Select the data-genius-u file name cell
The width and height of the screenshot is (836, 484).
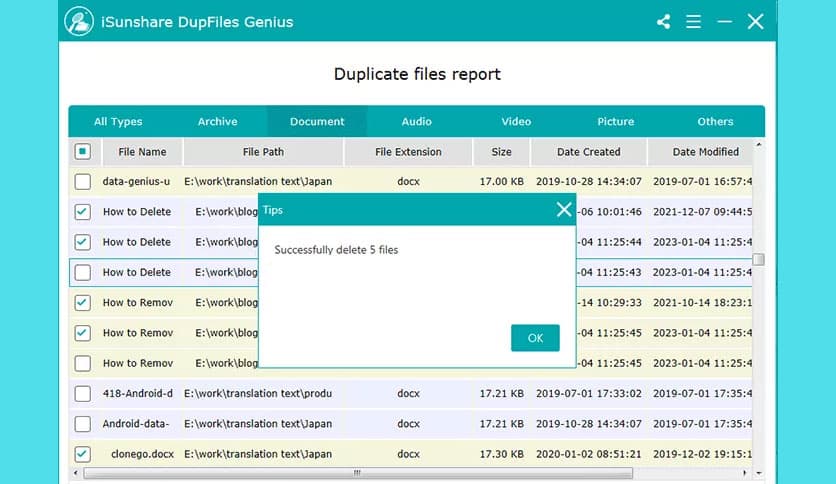pyautogui.click(x=136, y=182)
